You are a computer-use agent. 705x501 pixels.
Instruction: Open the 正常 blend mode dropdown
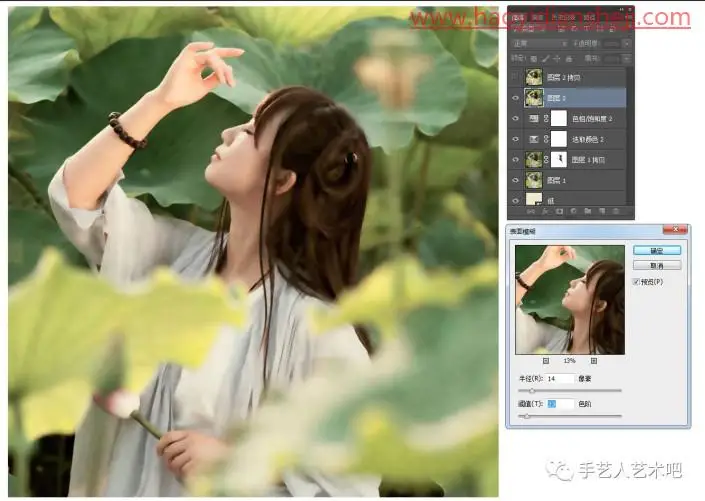540,44
